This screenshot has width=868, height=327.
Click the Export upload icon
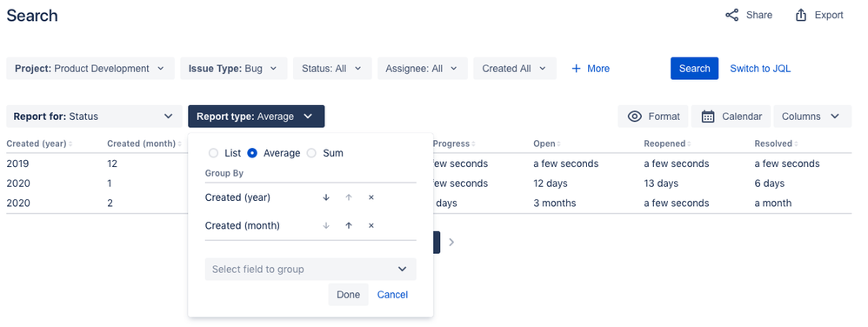[800, 16]
